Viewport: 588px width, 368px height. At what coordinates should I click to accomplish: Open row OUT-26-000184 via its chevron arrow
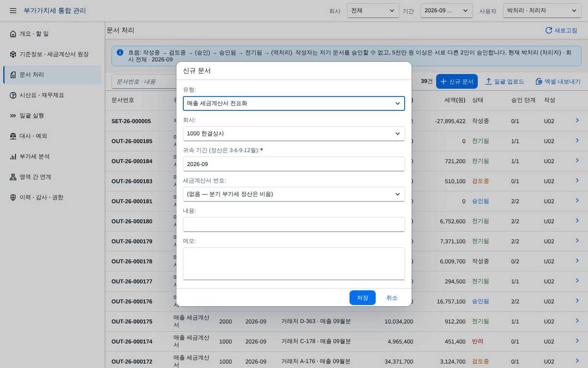[x=577, y=160]
